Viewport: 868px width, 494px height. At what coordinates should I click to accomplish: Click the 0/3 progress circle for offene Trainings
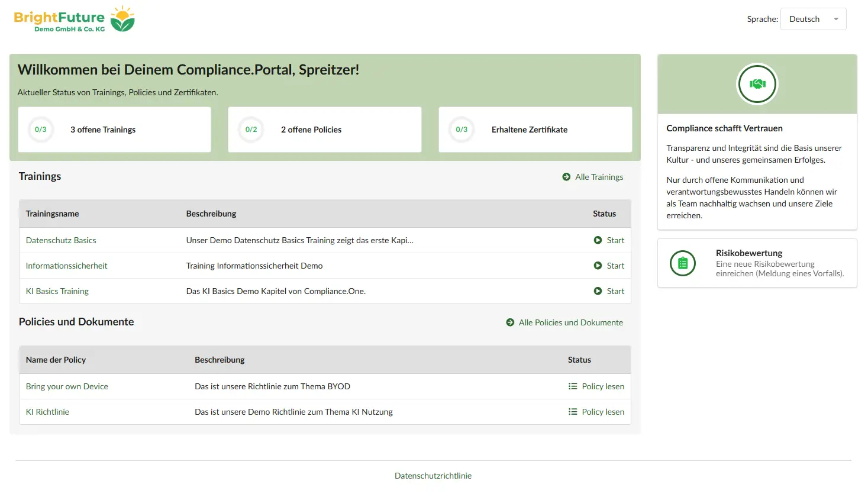pyautogui.click(x=40, y=130)
